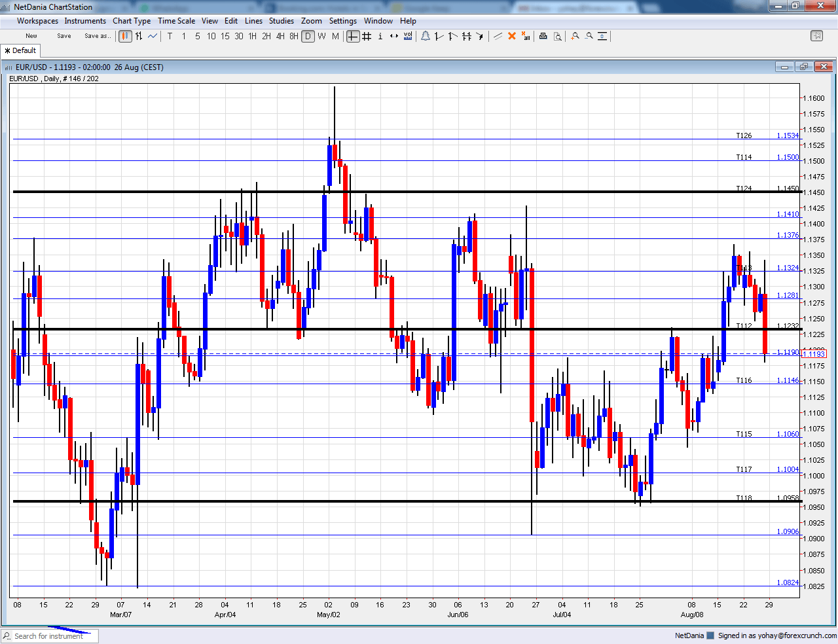The image size is (838, 644).
Task: Switch to line chart using the line icon
Action: tap(152, 36)
